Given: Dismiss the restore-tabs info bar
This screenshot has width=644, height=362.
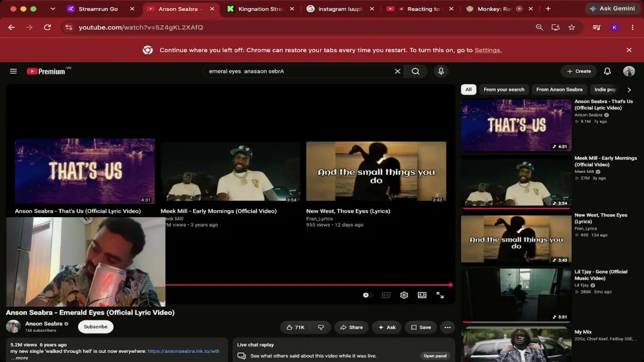Looking at the screenshot, I should pos(629,50).
